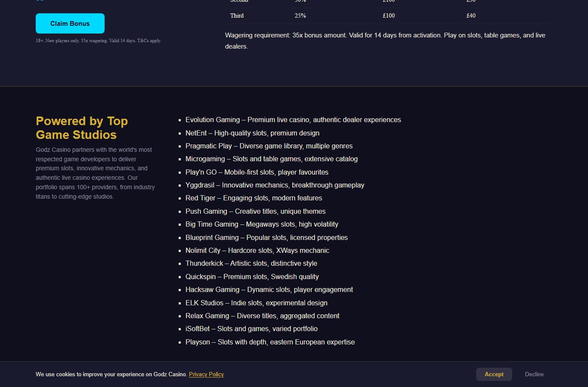Image resolution: width=588 pixels, height=387 pixels.
Task: Select the Big Time Gaming list entry
Action: (262, 224)
